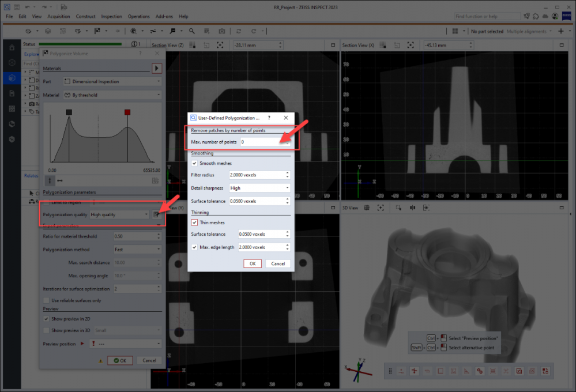The width and height of the screenshot is (576, 392).
Task: Click the camera snapshot icon in main toolbar
Action: [x=221, y=31]
